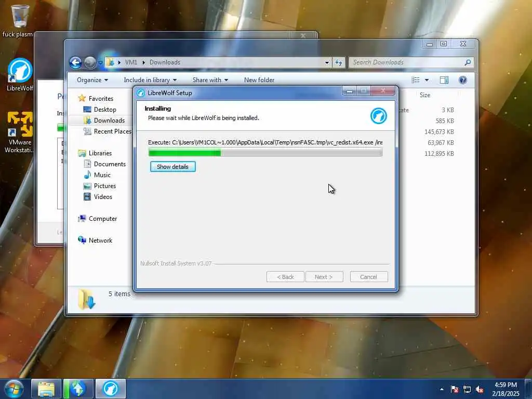532x399 pixels.
Task: Click LibreWolf logo in installer header
Action: point(379,116)
